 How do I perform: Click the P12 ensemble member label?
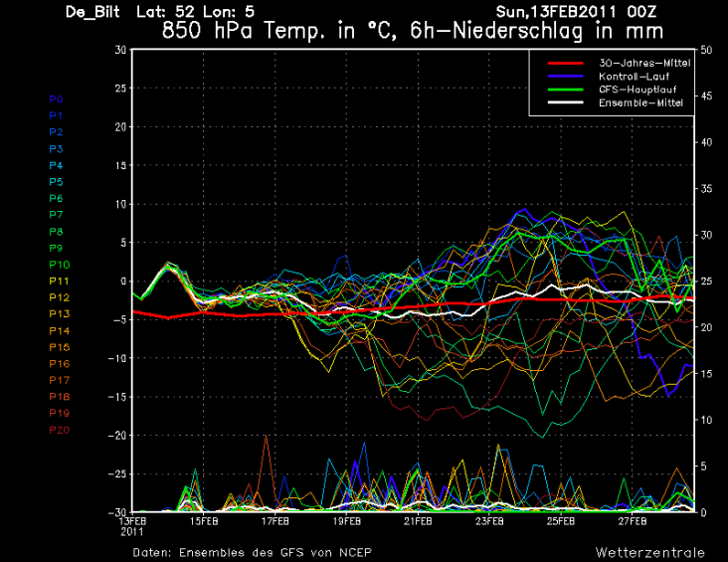click(x=60, y=297)
